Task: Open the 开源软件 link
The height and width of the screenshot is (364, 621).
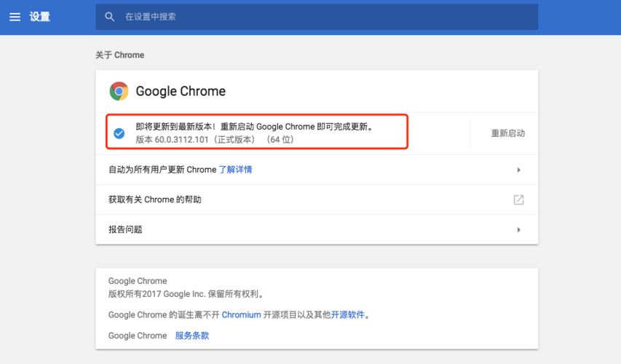Action: [347, 315]
